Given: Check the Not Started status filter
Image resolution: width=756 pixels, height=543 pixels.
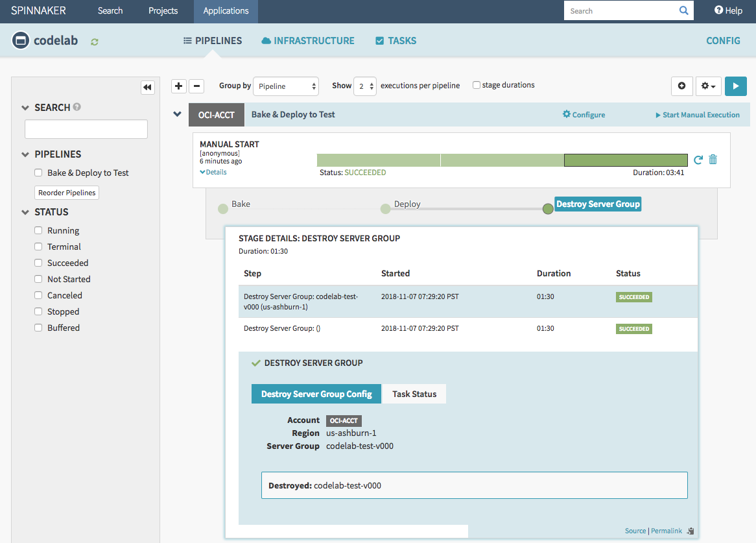Looking at the screenshot, I should coord(38,279).
